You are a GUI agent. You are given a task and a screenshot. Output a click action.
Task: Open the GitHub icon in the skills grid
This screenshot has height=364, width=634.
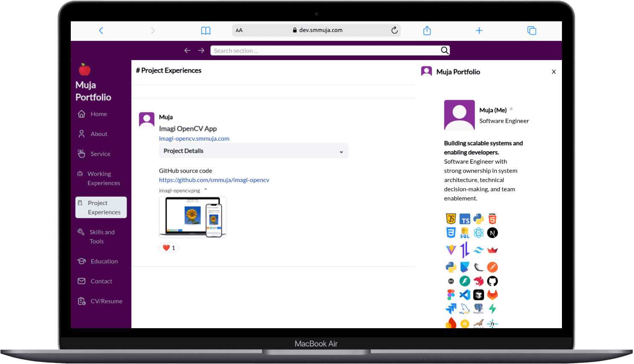coord(492,281)
